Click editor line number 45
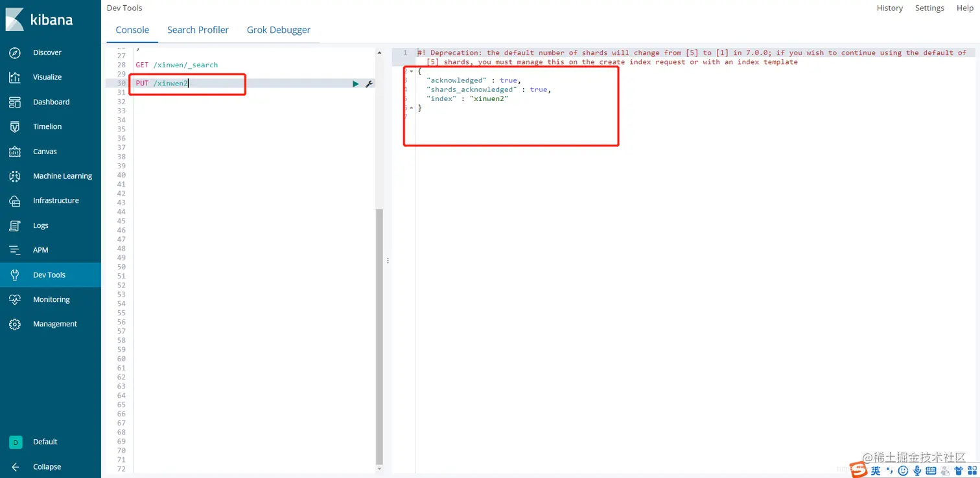980x478 pixels. [x=121, y=221]
